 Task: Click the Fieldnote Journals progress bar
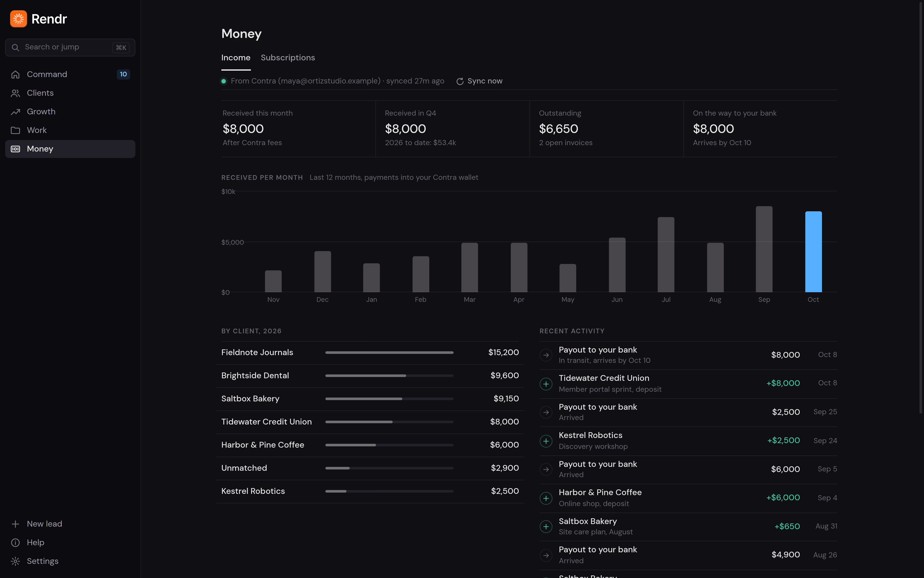(x=389, y=352)
